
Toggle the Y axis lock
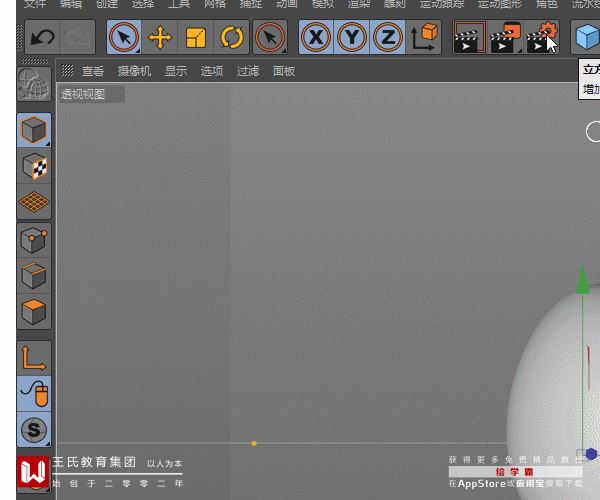coord(352,37)
